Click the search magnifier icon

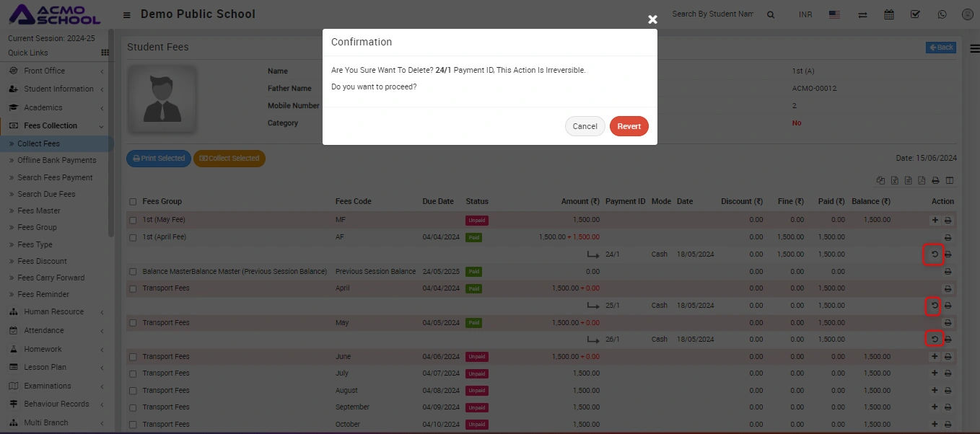coord(771,14)
